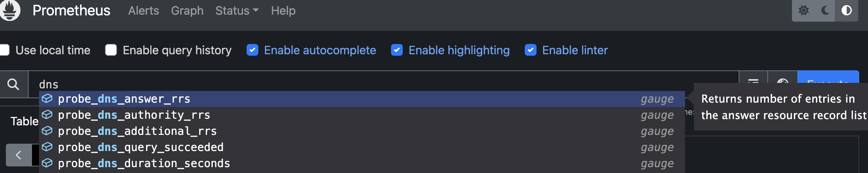The width and height of the screenshot is (868, 173).
Task: Pick probe_dns_query_succeeded autocomplete entry
Action: (141, 147)
